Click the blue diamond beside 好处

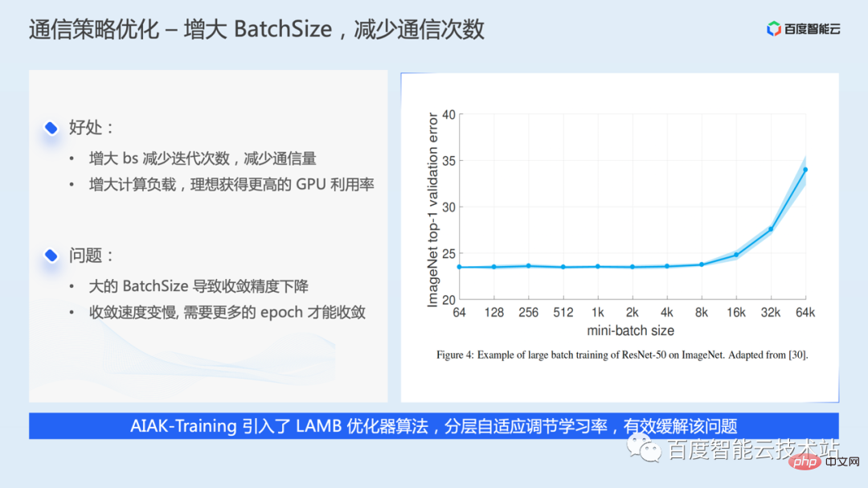[51, 128]
